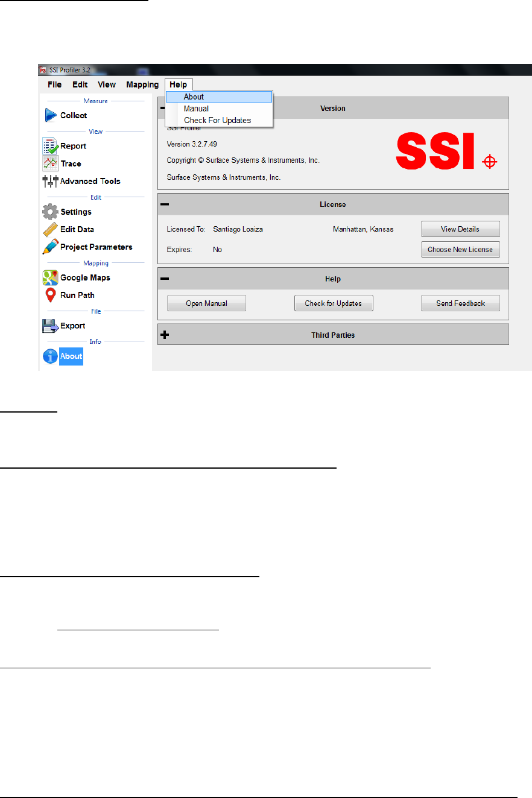Click the Third Parties header title
The height and width of the screenshot is (798, 532).
click(x=333, y=335)
